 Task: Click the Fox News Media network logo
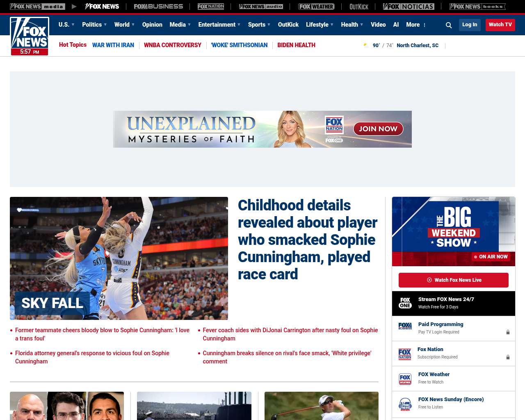pos(37,7)
